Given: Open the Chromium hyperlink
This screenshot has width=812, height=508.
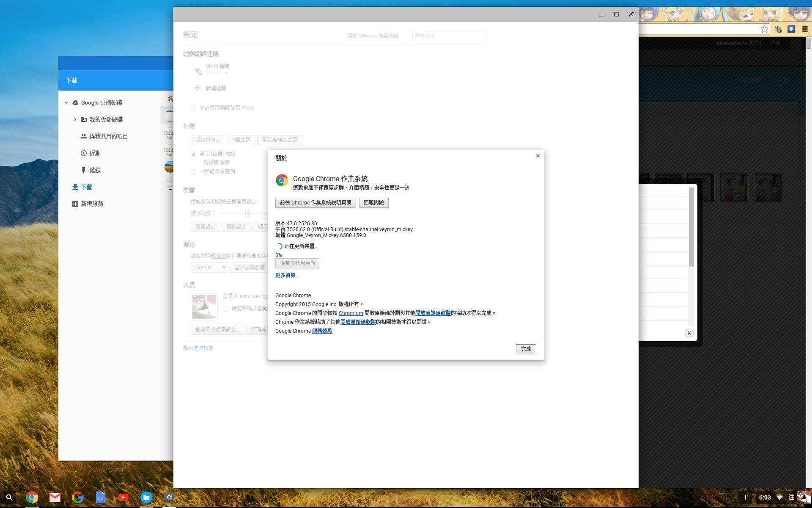Looking at the screenshot, I should pos(351,313).
